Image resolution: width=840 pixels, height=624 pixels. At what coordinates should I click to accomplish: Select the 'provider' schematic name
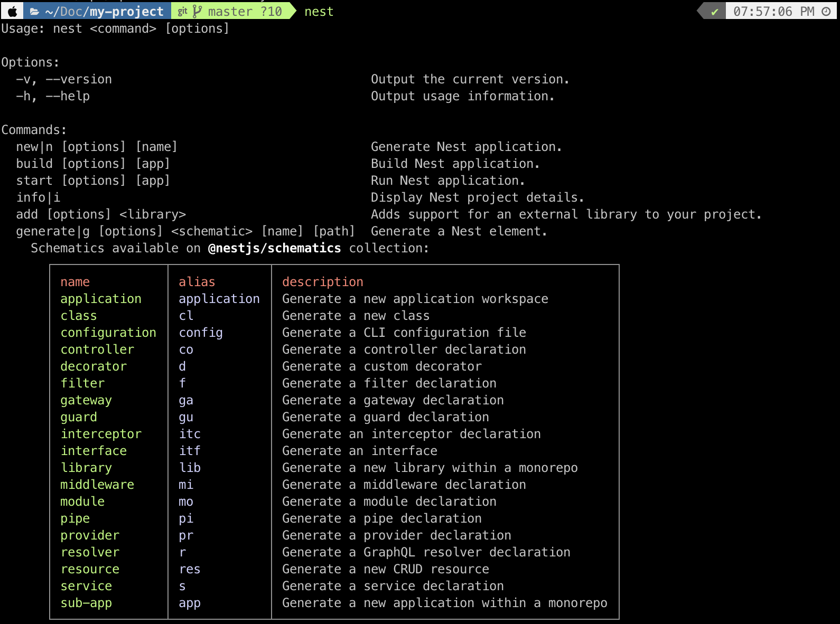pos(90,535)
